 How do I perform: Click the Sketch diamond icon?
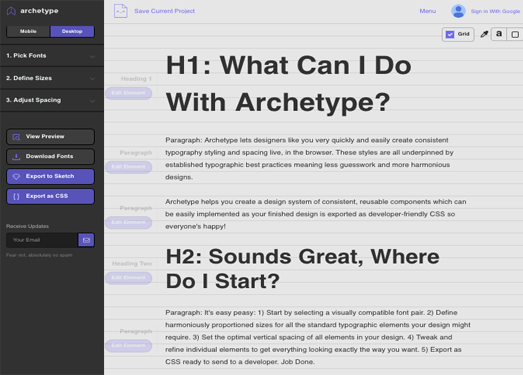(x=16, y=176)
